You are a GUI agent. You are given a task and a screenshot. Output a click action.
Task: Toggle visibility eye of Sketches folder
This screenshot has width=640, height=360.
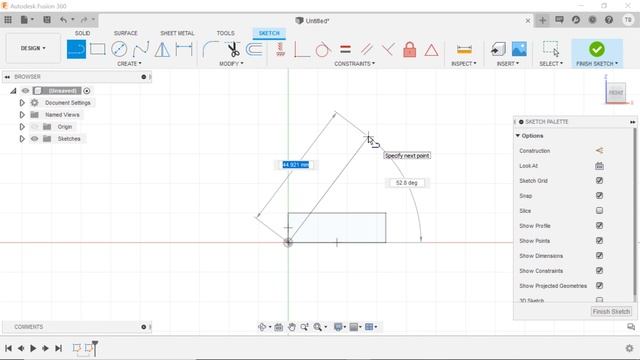(34, 139)
